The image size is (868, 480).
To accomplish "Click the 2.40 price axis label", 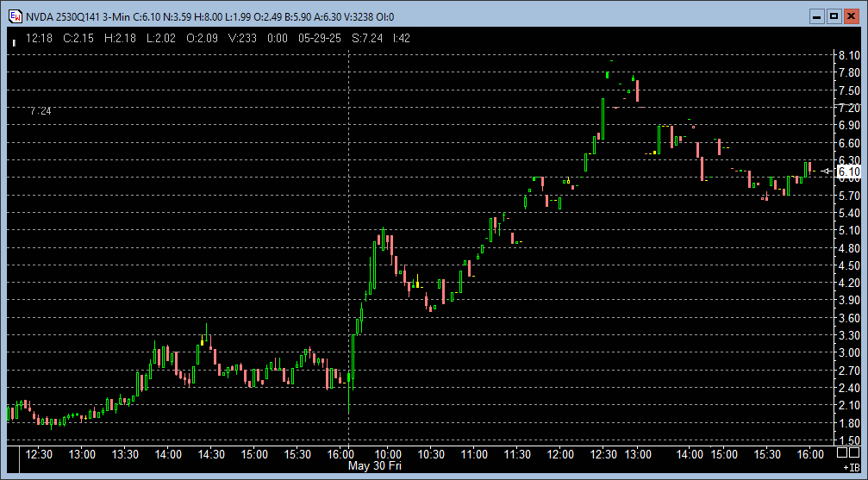I will [849, 388].
